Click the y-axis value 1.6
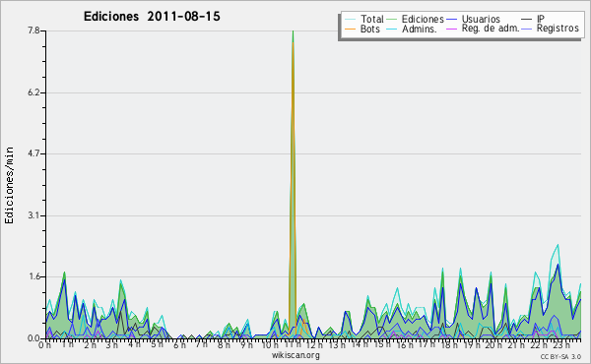 [33, 276]
